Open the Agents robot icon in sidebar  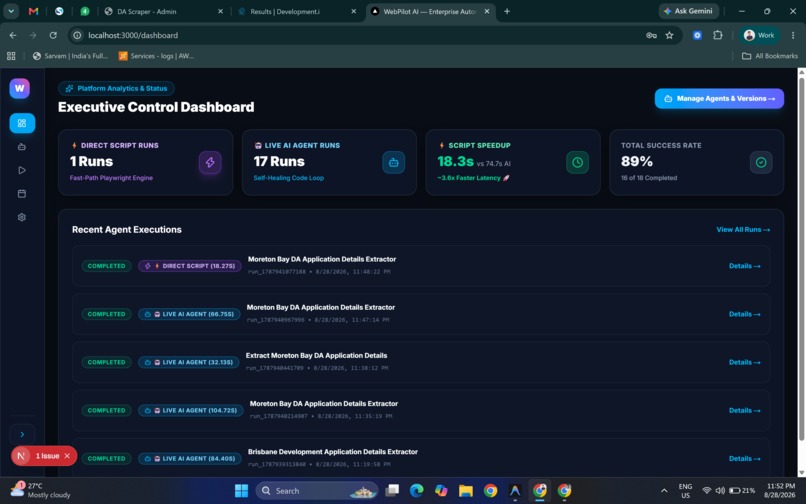[x=22, y=147]
